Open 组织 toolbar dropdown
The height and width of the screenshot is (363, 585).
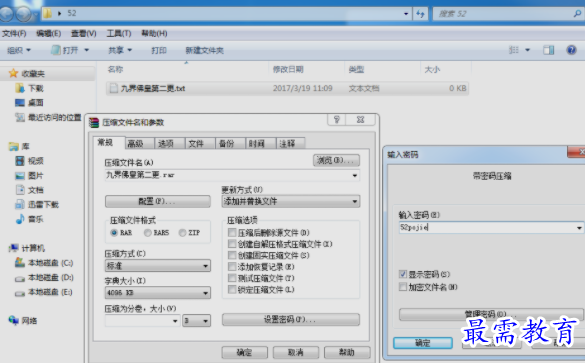point(19,50)
